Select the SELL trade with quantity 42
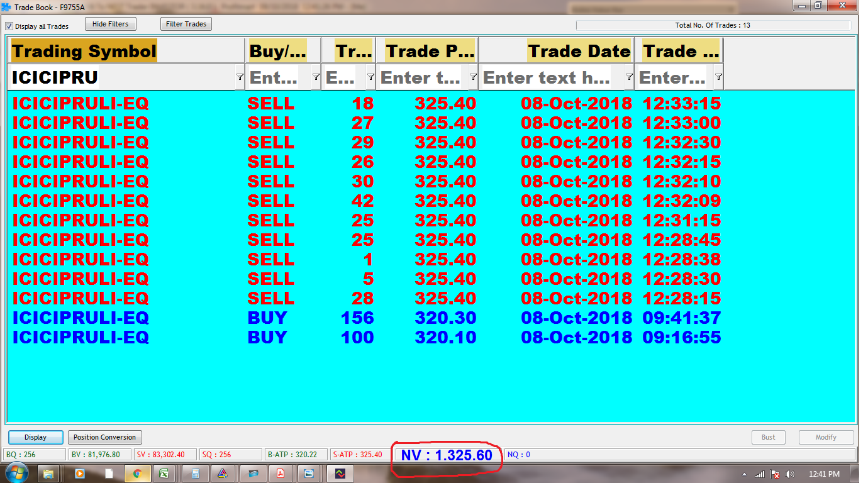This screenshot has width=868, height=483. (x=367, y=201)
